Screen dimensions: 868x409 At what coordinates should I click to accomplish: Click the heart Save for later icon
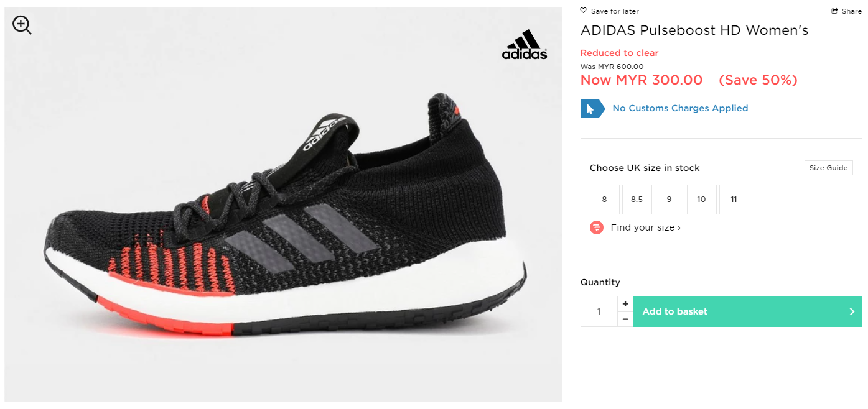(x=583, y=11)
